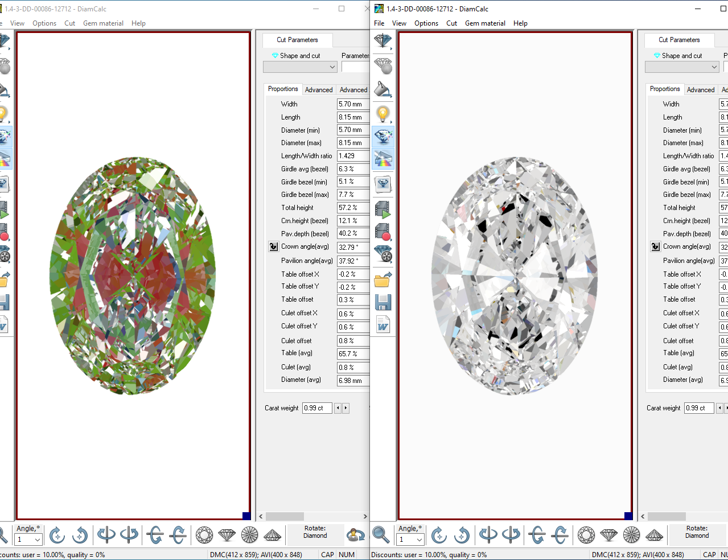Show diamond top view in right window
728x560 pixels.
[x=586, y=535]
